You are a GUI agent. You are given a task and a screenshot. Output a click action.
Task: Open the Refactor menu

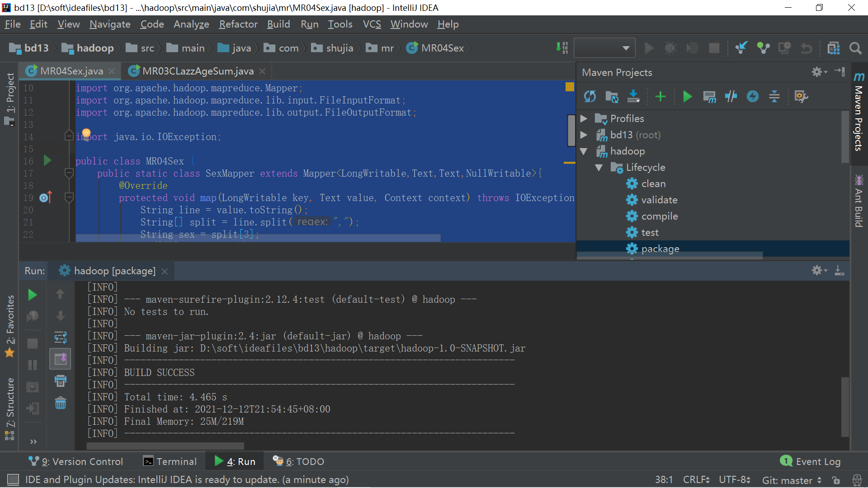(x=238, y=24)
